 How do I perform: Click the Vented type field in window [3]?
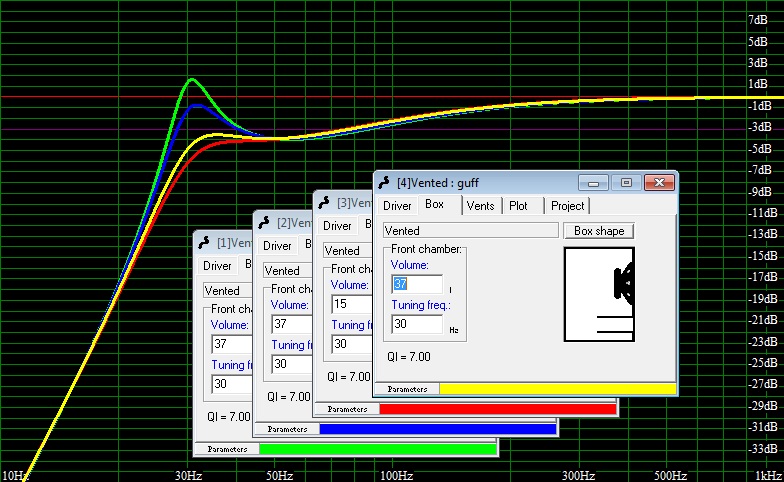point(348,250)
